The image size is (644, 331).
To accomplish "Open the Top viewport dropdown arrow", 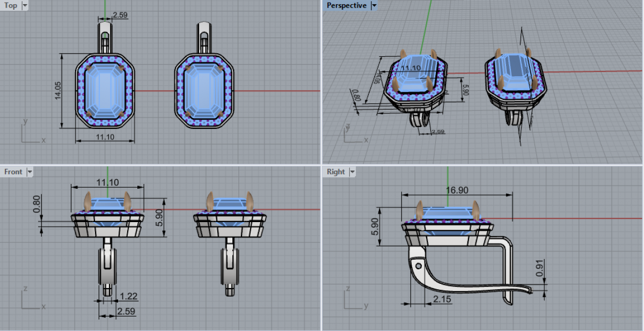I will tap(25, 6).
